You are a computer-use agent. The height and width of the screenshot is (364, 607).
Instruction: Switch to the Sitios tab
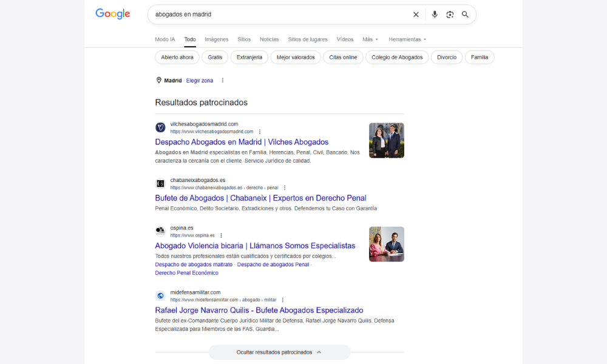pos(244,39)
